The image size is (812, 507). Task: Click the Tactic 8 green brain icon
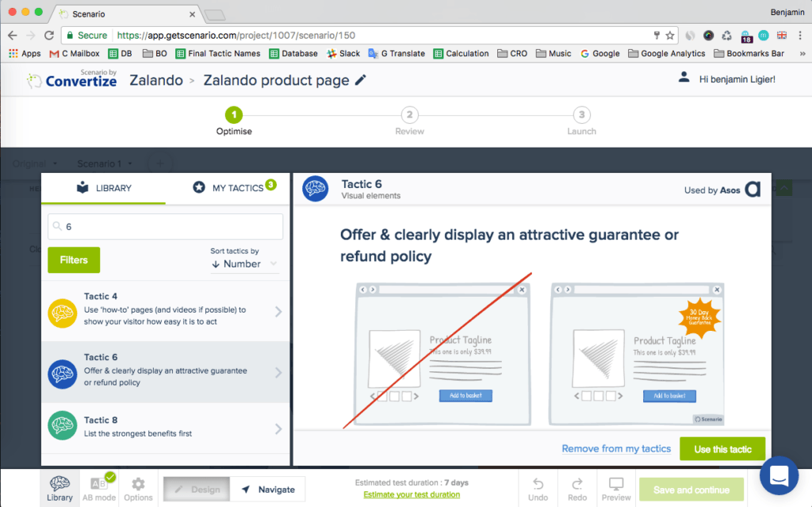tap(62, 425)
